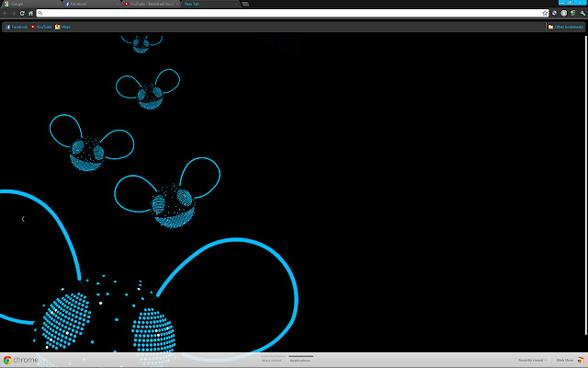Image resolution: width=588 pixels, height=368 pixels.
Task: Click the round grey extension icon
Action: (563, 13)
